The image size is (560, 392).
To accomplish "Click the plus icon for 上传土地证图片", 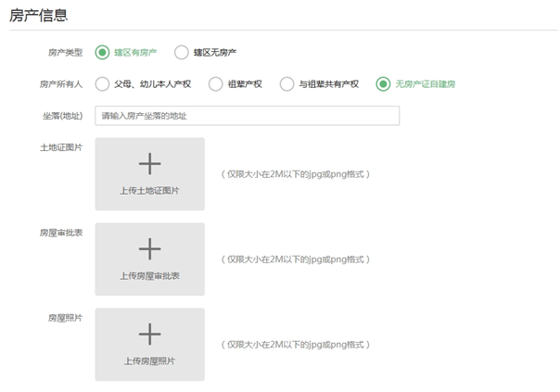I will coord(149,164).
